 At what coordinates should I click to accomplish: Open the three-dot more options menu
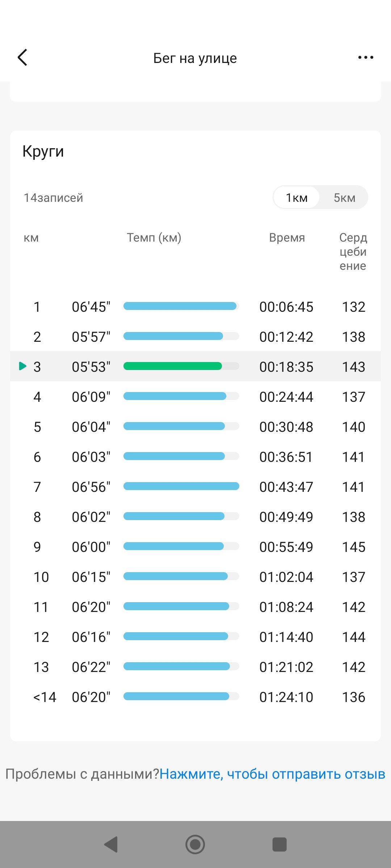pyautogui.click(x=366, y=58)
